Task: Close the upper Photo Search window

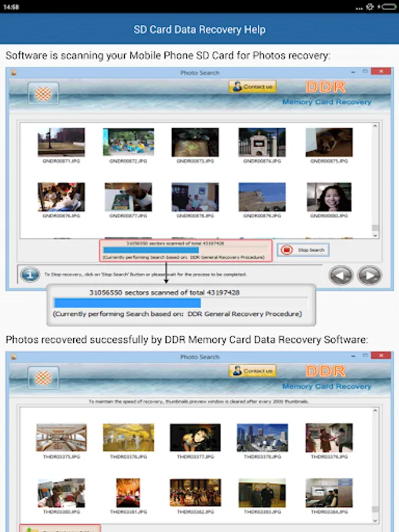Action: [x=381, y=72]
